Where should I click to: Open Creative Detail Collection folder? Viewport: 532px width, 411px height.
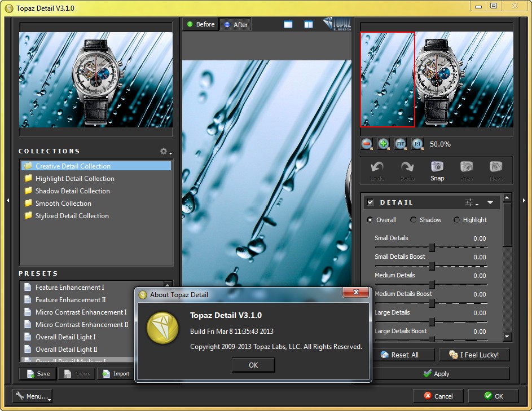coord(96,166)
